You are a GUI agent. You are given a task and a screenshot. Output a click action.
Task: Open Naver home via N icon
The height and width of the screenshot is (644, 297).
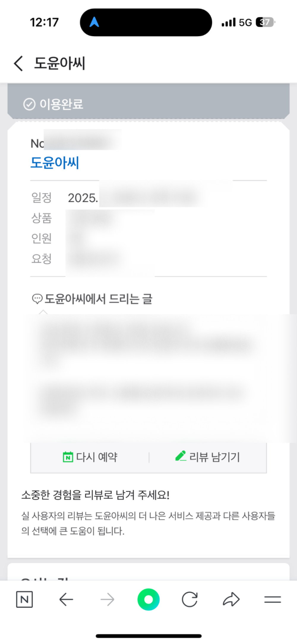tap(24, 599)
